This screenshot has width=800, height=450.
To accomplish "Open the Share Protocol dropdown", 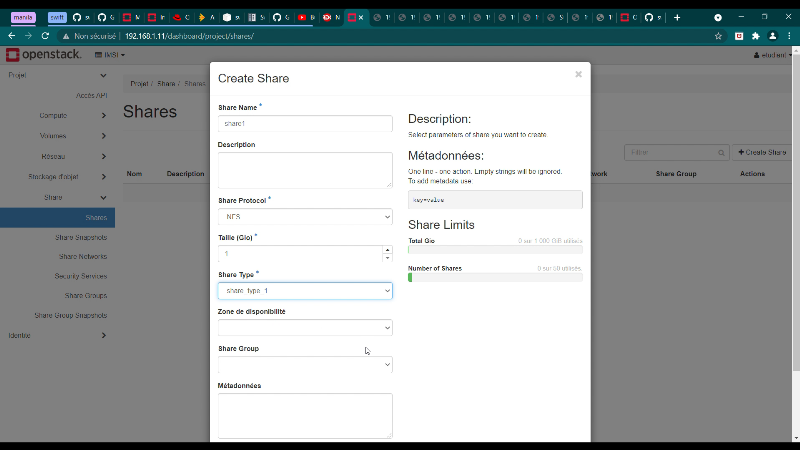I will tap(305, 216).
